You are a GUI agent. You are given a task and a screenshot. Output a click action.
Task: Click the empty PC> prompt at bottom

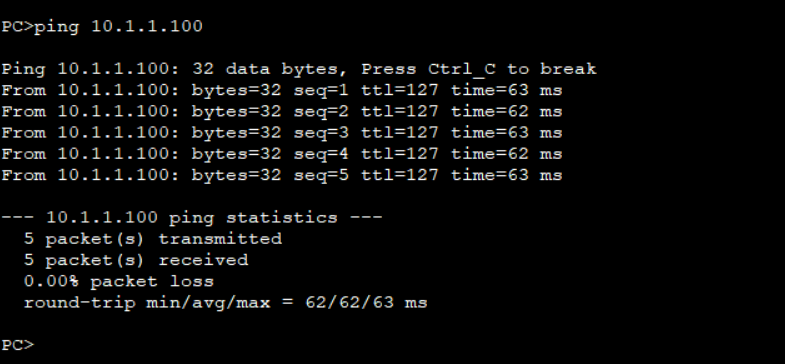click(x=18, y=345)
